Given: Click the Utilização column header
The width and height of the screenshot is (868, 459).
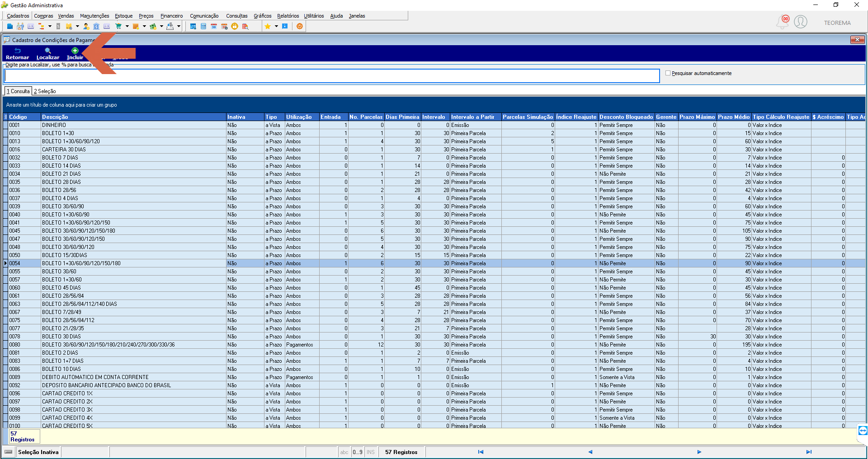Looking at the screenshot, I should pos(302,117).
